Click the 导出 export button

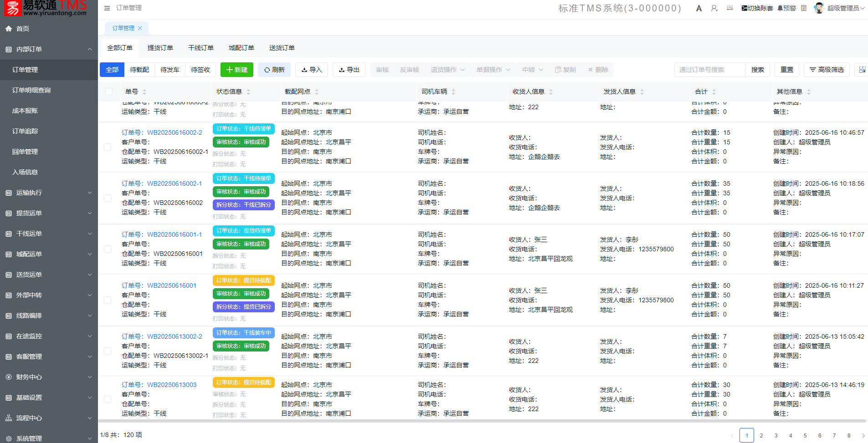349,70
